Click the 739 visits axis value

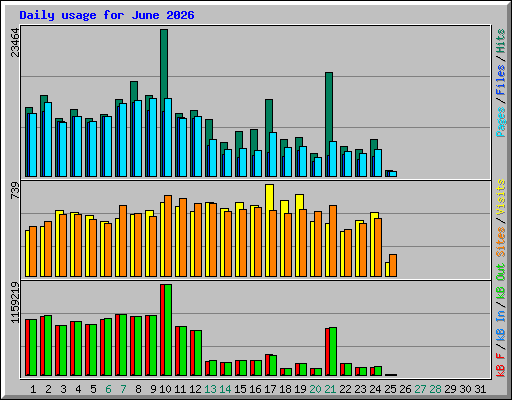click(x=15, y=191)
